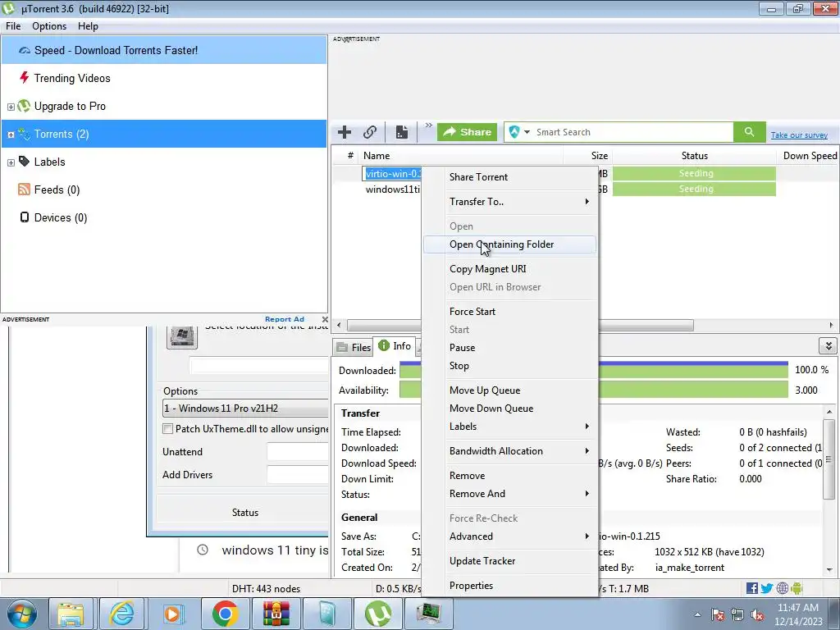
Task: Open the Options menu
Action: (49, 26)
